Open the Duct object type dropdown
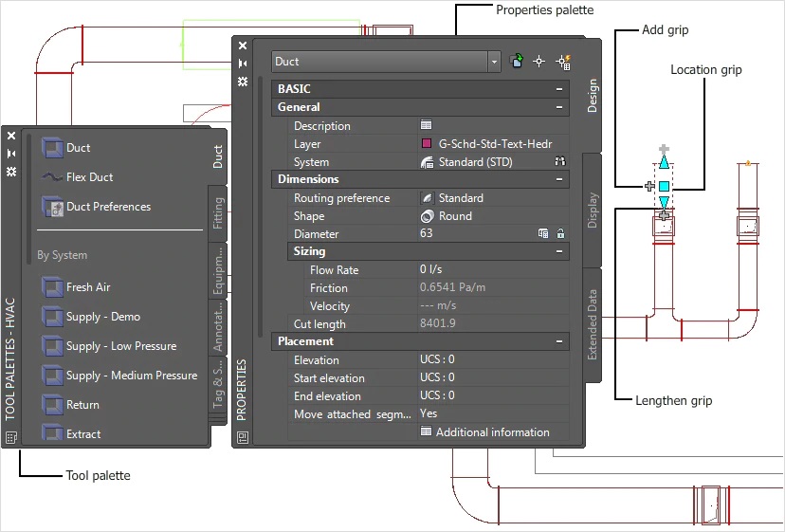 494,62
